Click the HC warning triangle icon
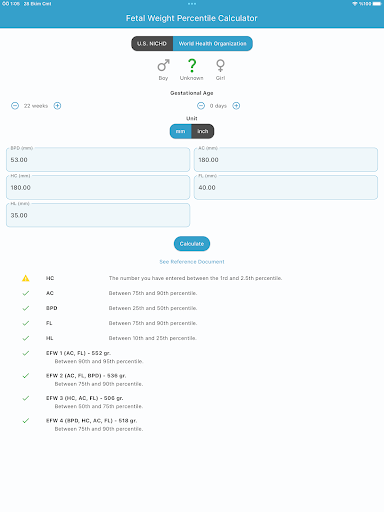Screen dimensions: 384x512 coord(26,278)
